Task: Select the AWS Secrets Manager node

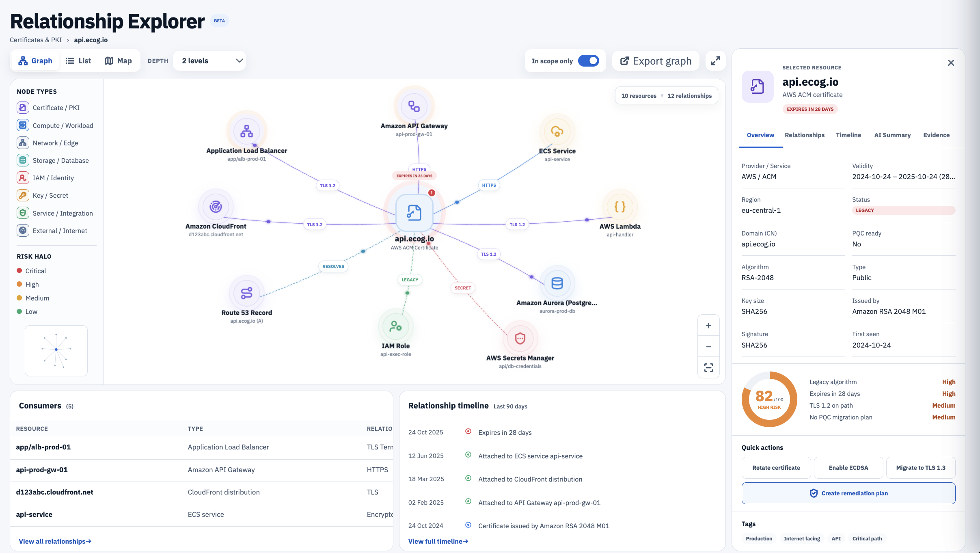Action: [x=520, y=338]
